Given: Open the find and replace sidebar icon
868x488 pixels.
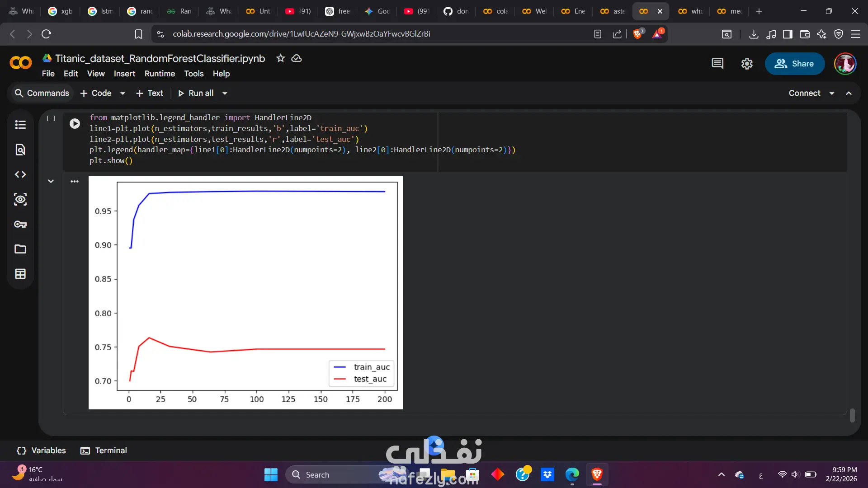Looking at the screenshot, I should click(x=20, y=150).
